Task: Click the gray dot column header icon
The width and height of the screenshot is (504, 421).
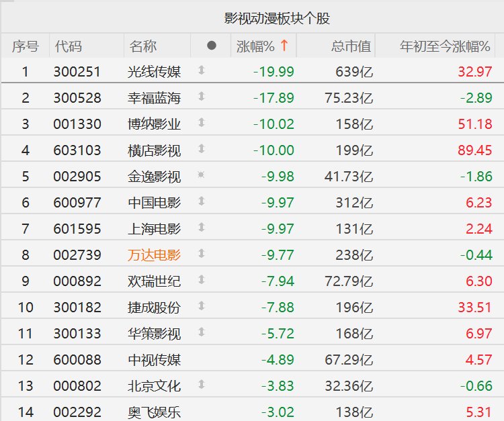Action: point(211,45)
